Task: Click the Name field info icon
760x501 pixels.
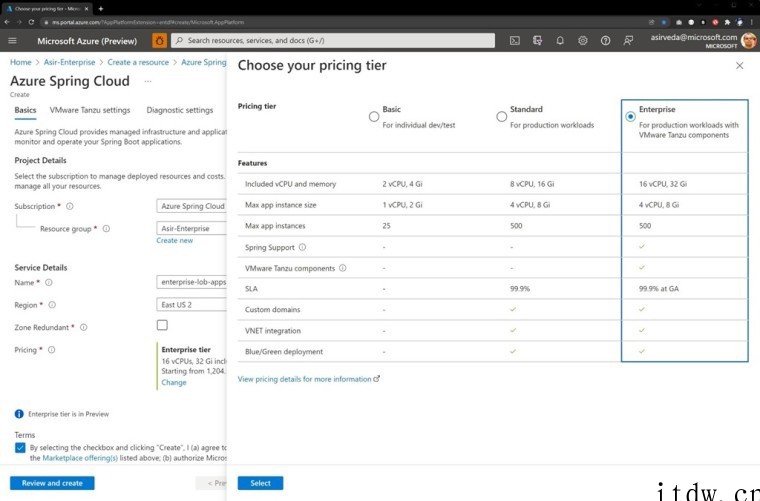Action: click(x=48, y=282)
